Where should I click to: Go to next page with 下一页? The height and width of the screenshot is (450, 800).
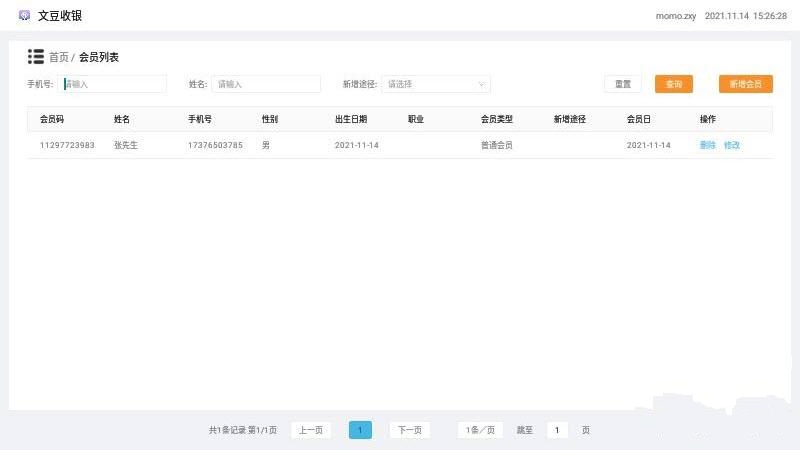pos(409,430)
